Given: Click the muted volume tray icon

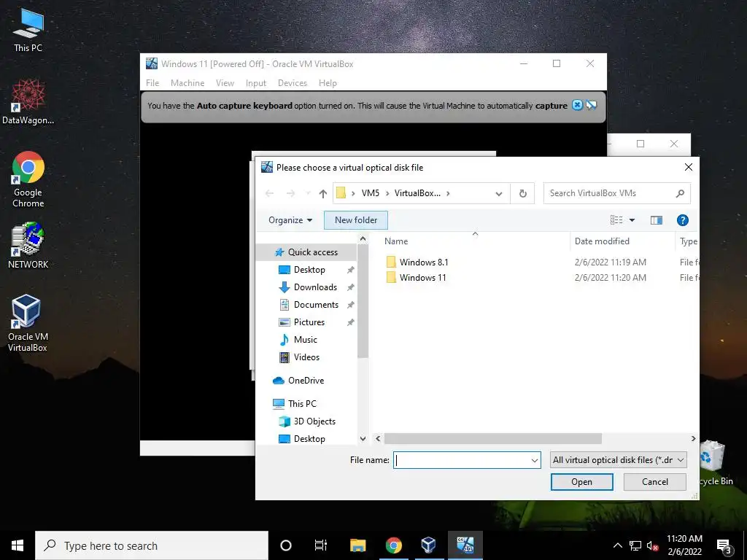Looking at the screenshot, I should click(x=652, y=545).
